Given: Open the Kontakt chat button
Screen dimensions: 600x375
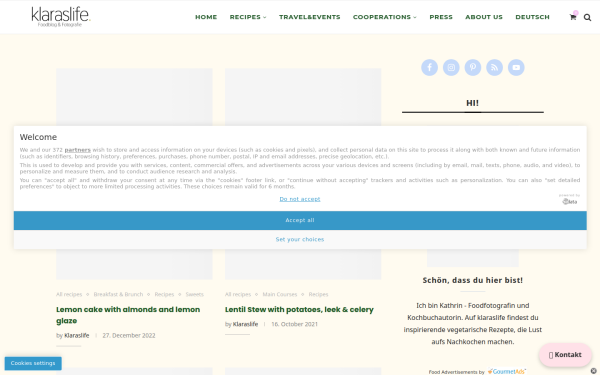Looking at the screenshot, I should pos(565,355).
